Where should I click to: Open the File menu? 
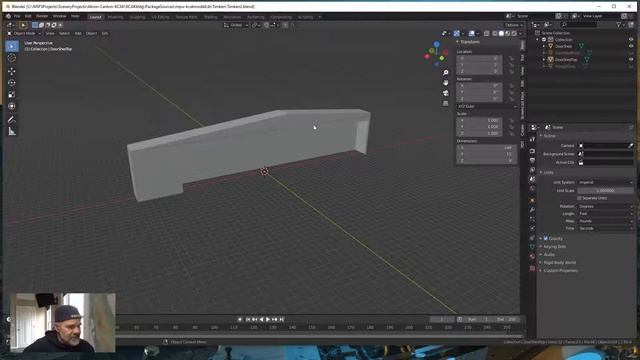pyautogui.click(x=17, y=16)
